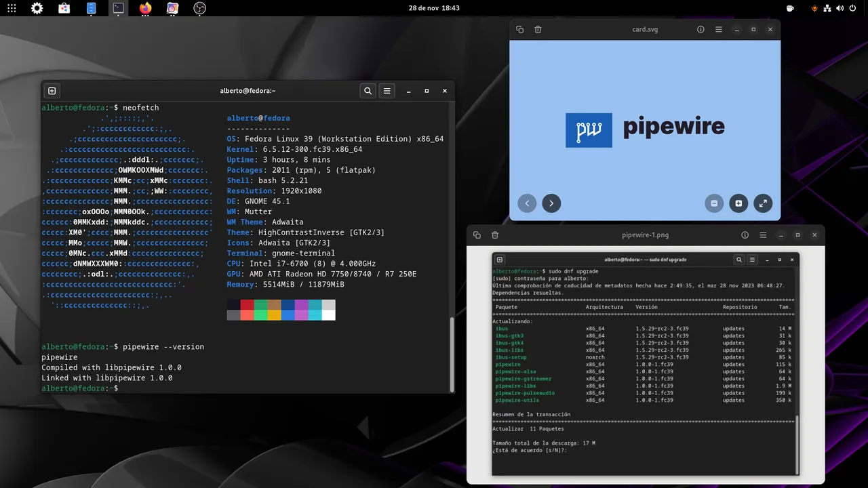
Task: Close the terminal window
Action: [x=445, y=91]
